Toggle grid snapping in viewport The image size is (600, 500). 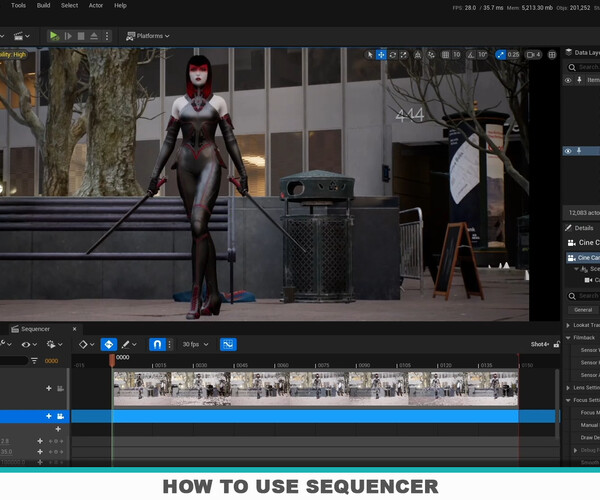point(445,55)
